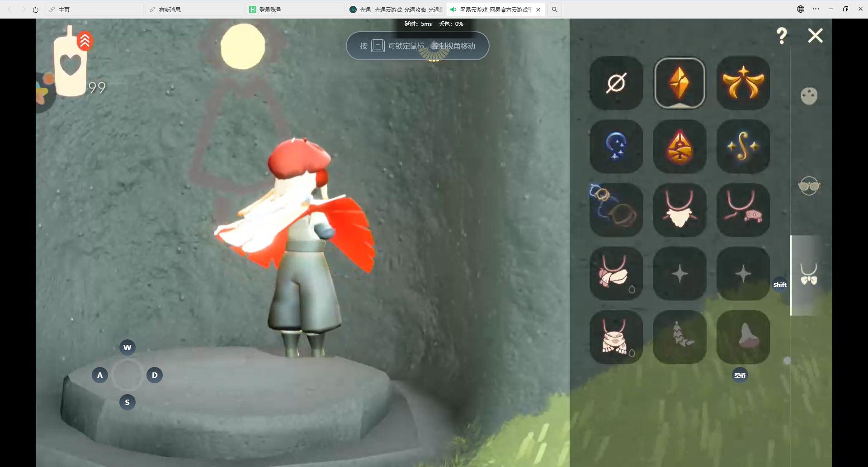Select the red-orange teardrop pendant

(x=679, y=146)
